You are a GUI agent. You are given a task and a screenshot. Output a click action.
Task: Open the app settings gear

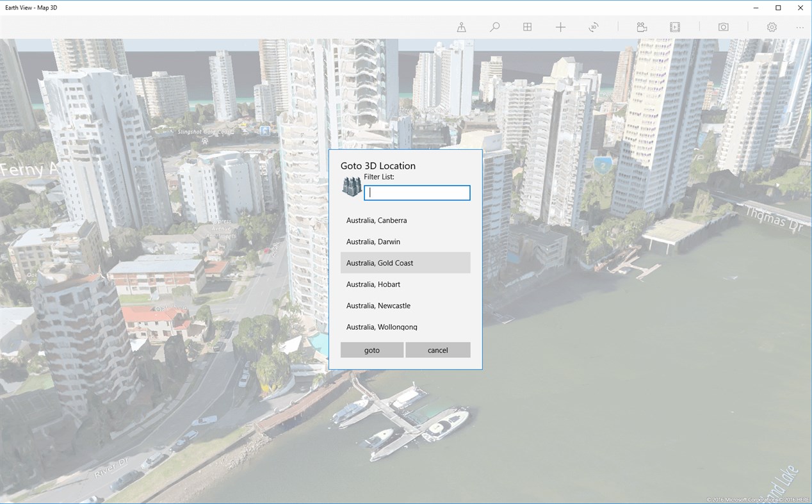tap(772, 27)
